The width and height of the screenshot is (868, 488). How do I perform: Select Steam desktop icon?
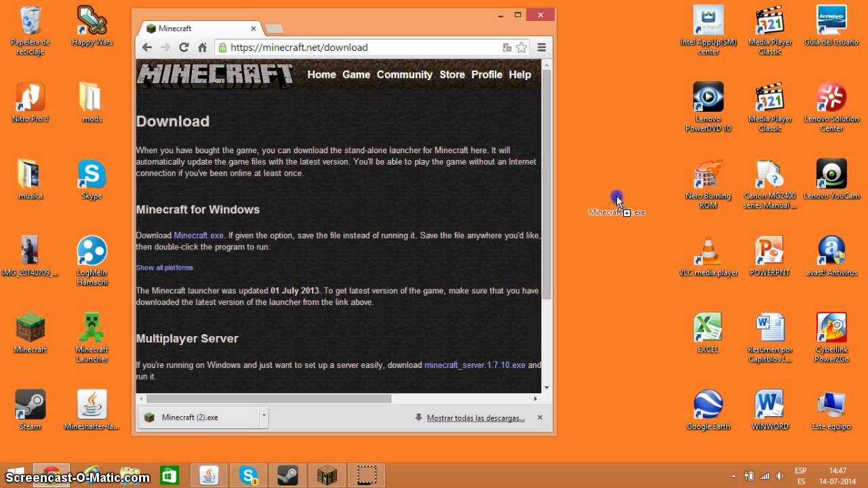coord(31,410)
